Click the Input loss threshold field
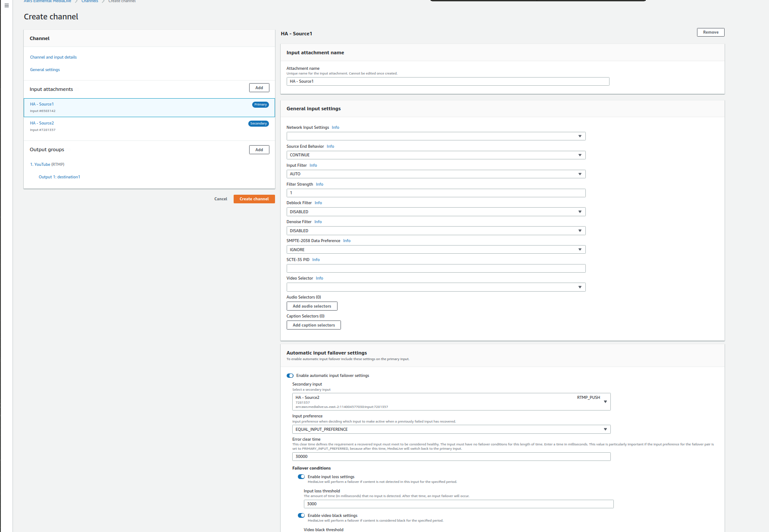Screen dimensions: 769x532 click(459, 504)
